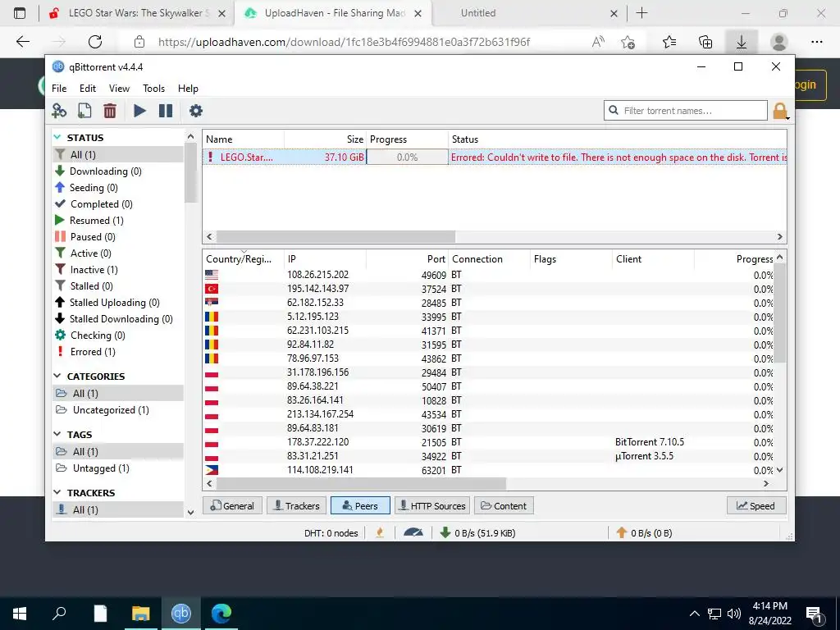Click the torrent 0.0% progress bar
The height and width of the screenshot is (630, 840).
[407, 157]
